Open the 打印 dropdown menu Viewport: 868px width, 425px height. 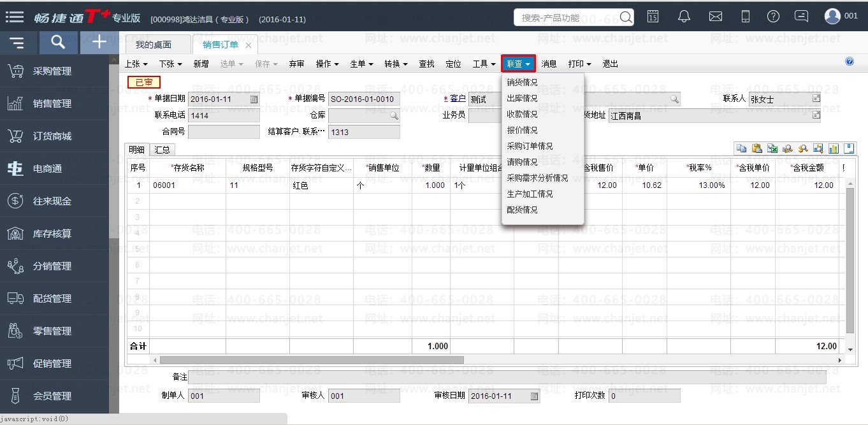point(579,64)
